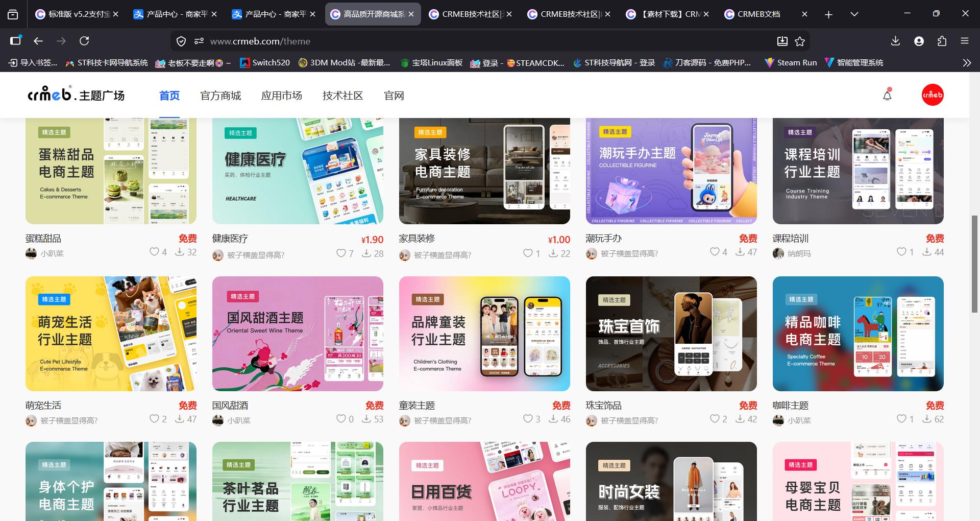
Task: Like the 潮玩手办 theme
Action: [715, 252]
